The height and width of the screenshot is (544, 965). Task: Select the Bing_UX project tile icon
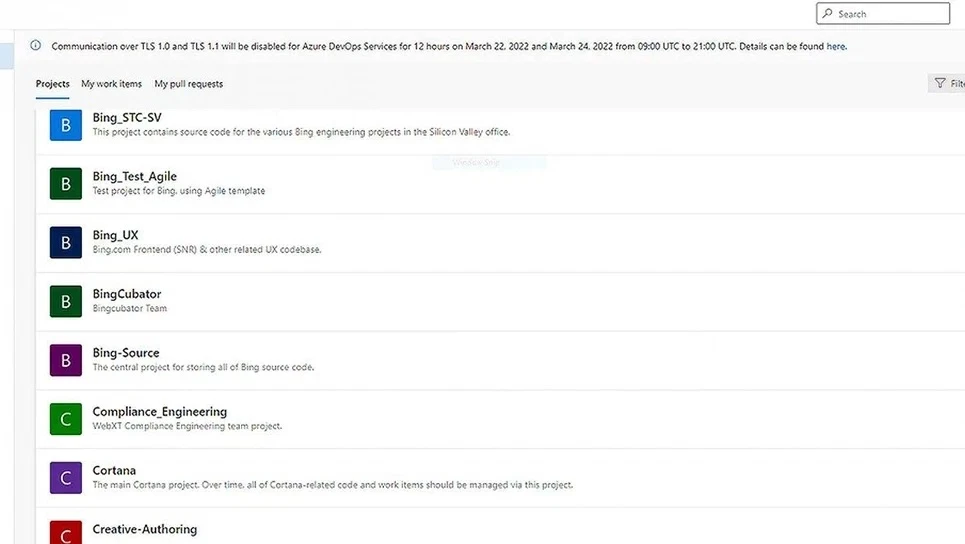[x=66, y=243]
